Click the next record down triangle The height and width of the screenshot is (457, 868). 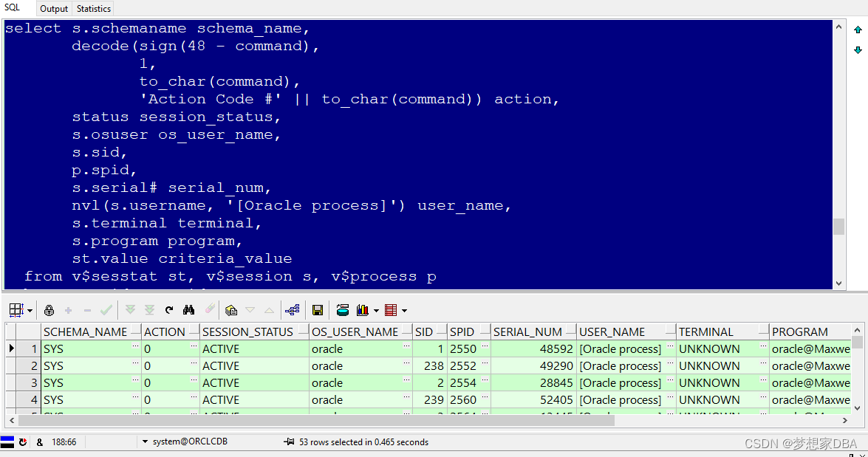pos(250,310)
